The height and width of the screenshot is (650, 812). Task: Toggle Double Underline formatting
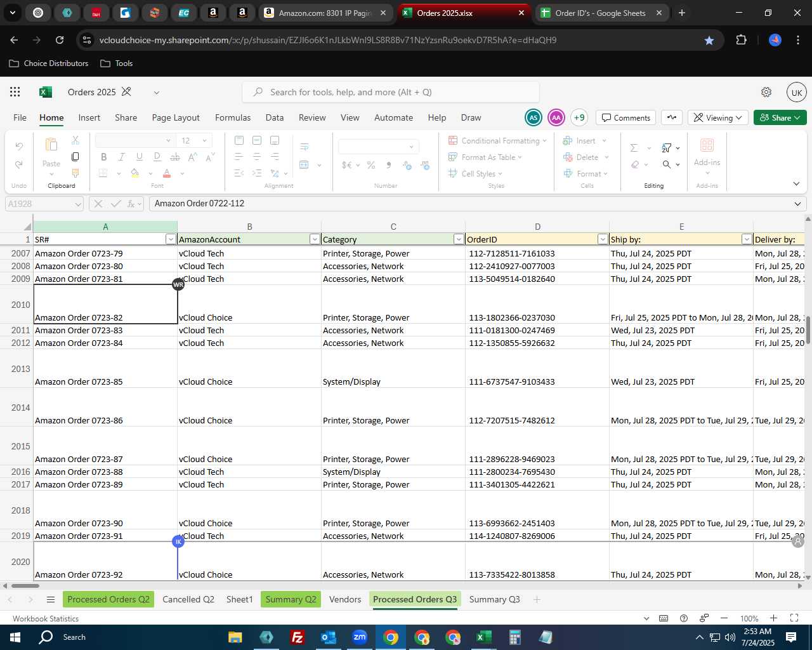(x=157, y=157)
